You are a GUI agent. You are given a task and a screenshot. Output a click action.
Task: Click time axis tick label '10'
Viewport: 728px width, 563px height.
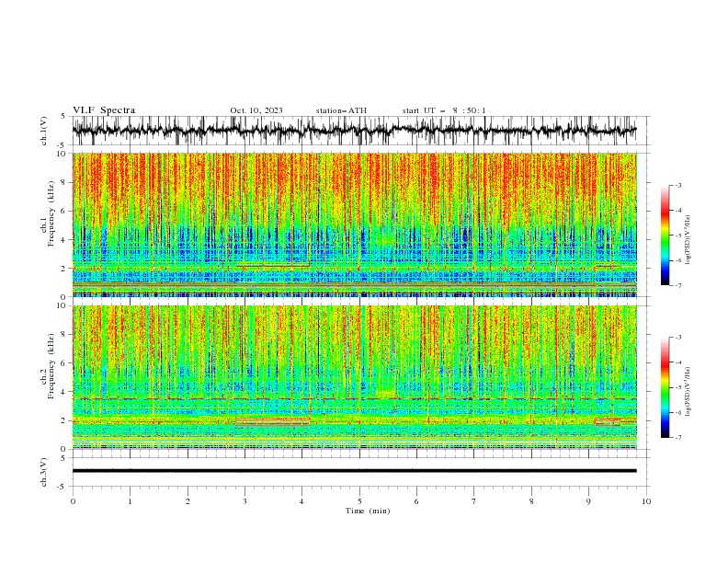pyautogui.click(x=646, y=501)
